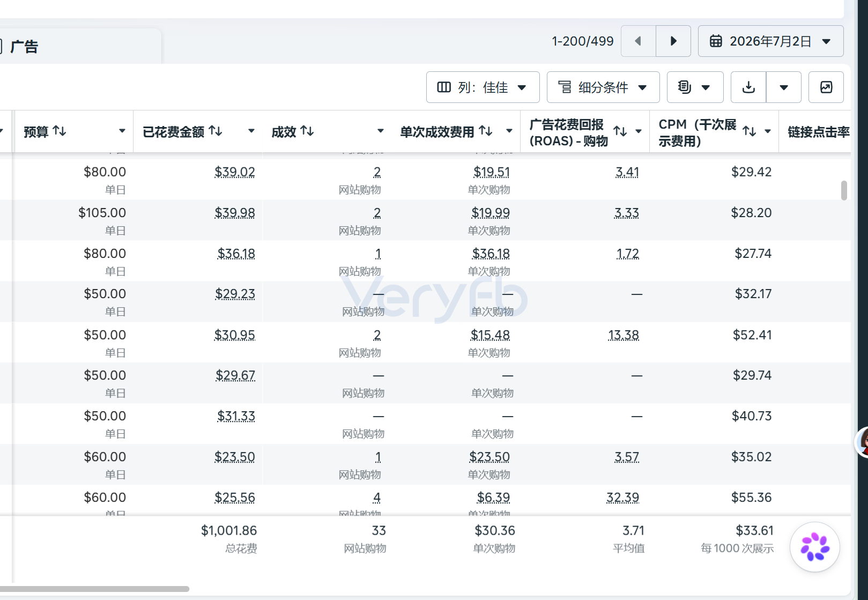Click cost per result $19.99
Screen dimensions: 868x600
(491, 213)
